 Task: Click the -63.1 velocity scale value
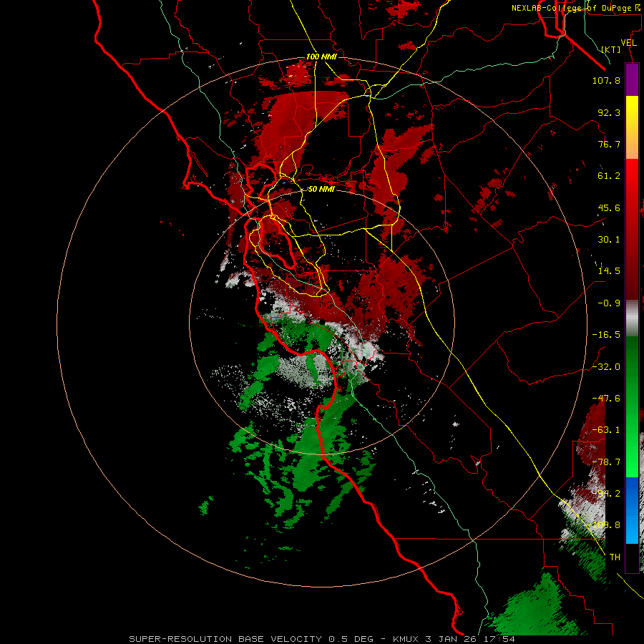[606, 430]
